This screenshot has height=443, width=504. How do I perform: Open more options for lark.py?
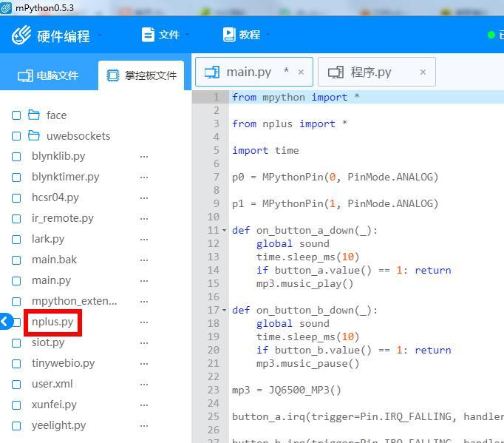pyautogui.click(x=144, y=240)
